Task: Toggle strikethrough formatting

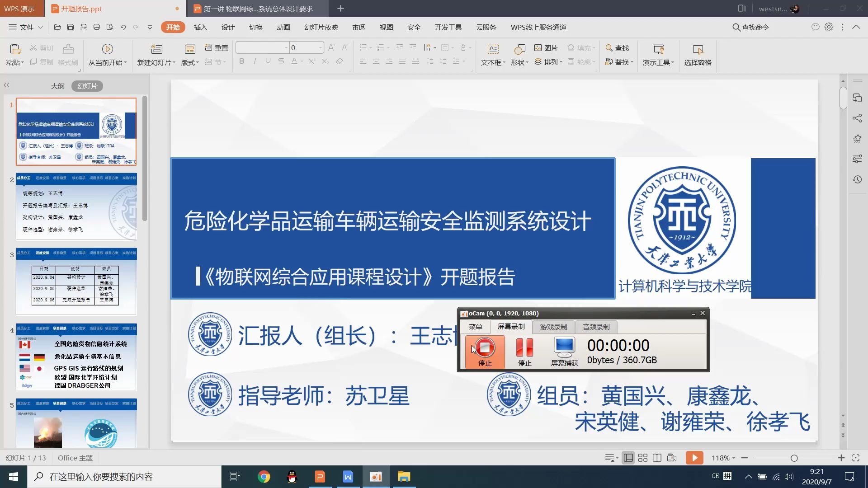Action: [281, 61]
